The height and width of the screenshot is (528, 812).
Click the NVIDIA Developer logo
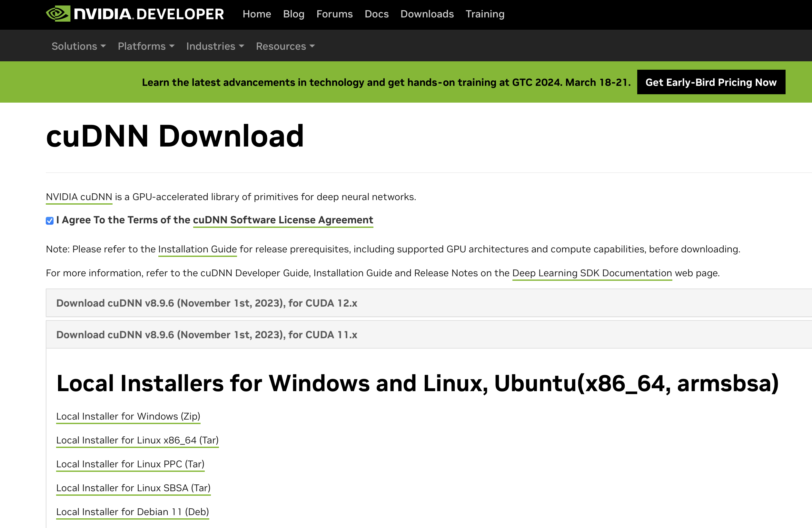(x=135, y=14)
